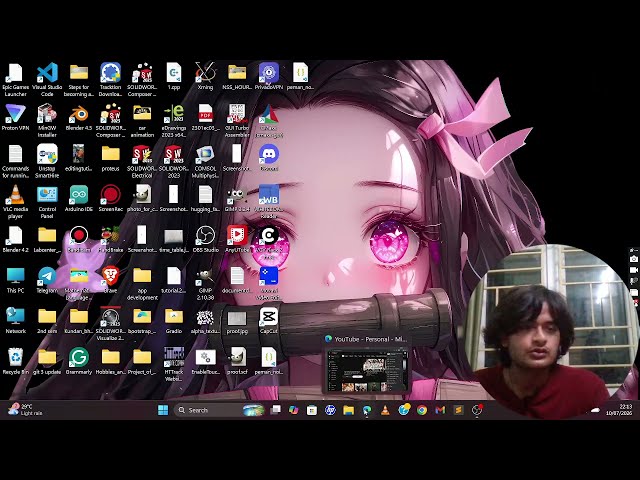Select the proof.jpg file on the desktop
This screenshot has height=480, width=640.
(237, 322)
